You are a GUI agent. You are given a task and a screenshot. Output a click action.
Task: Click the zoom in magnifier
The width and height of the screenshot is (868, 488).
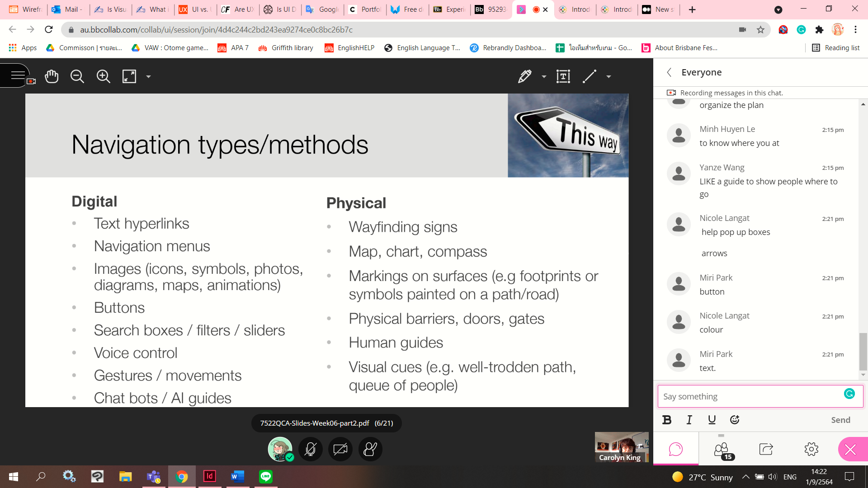click(x=103, y=76)
